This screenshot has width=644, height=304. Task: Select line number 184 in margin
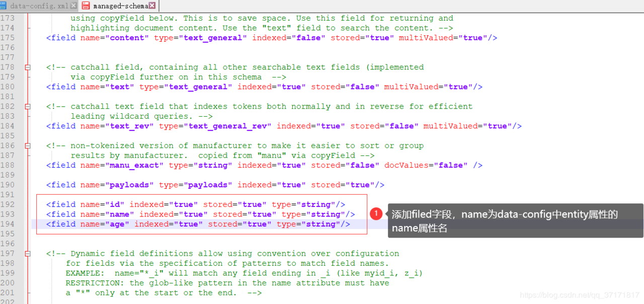point(8,126)
